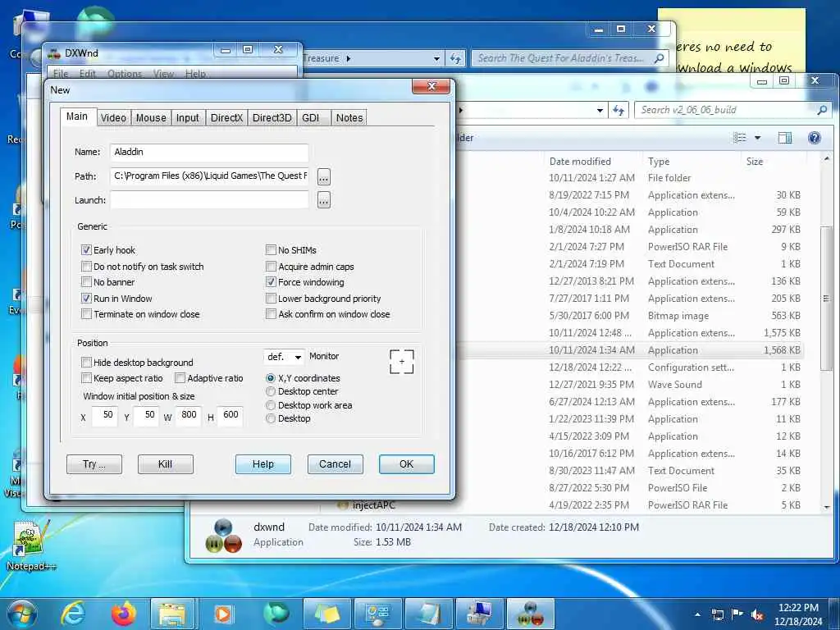Cancel the New dialog
This screenshot has width=840, height=630.
335,464
